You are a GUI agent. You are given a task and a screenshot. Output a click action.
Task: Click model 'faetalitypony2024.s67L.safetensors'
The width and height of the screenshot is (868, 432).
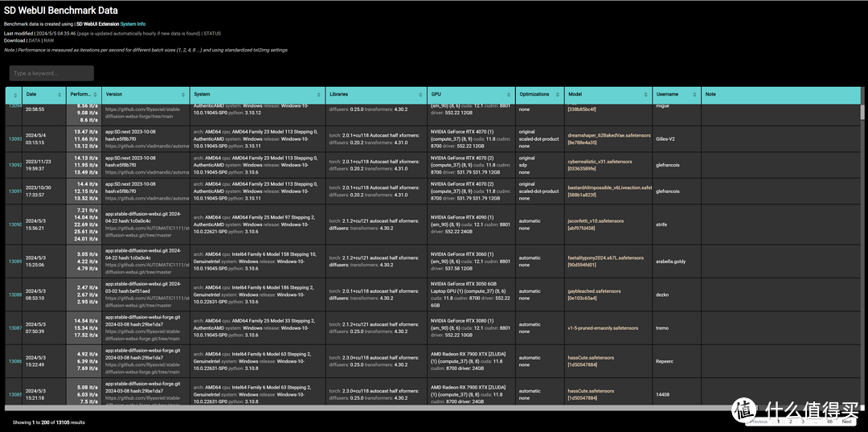(606, 257)
